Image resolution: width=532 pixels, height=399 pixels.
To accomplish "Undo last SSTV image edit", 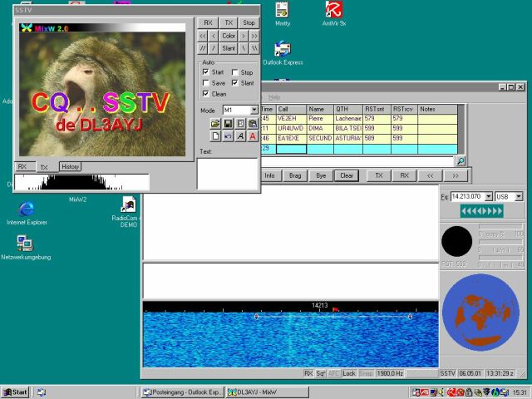I will click(228, 136).
